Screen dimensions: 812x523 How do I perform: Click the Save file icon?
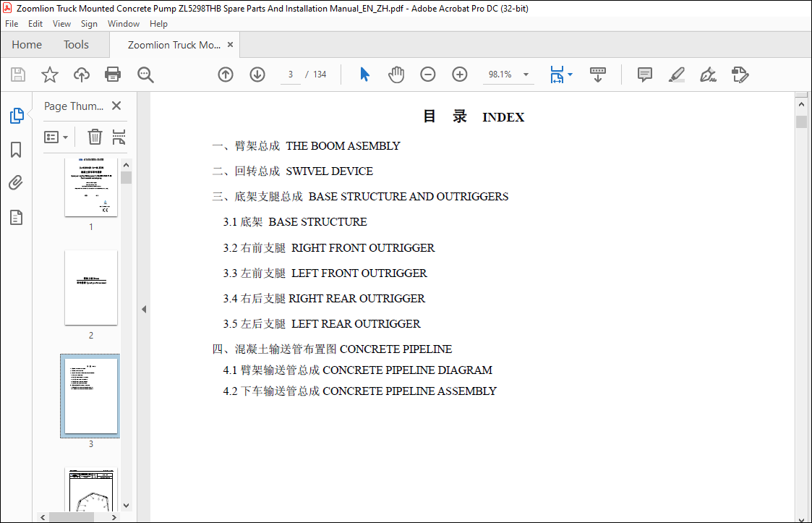(18, 75)
